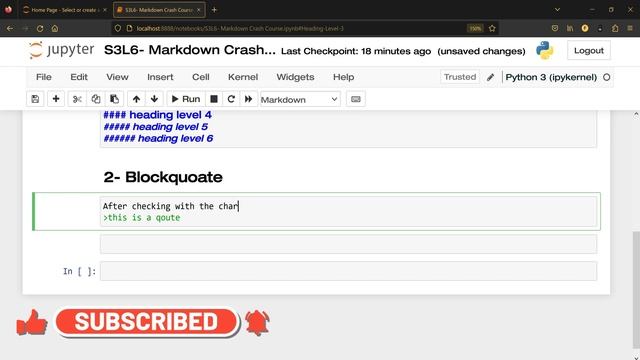
Task: Open the Edit menu
Action: point(79,77)
